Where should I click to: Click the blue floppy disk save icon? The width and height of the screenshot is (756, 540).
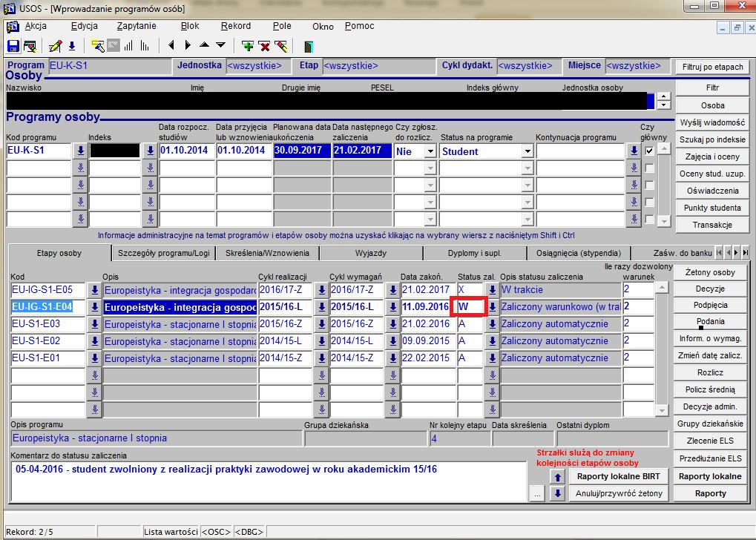pyautogui.click(x=13, y=46)
